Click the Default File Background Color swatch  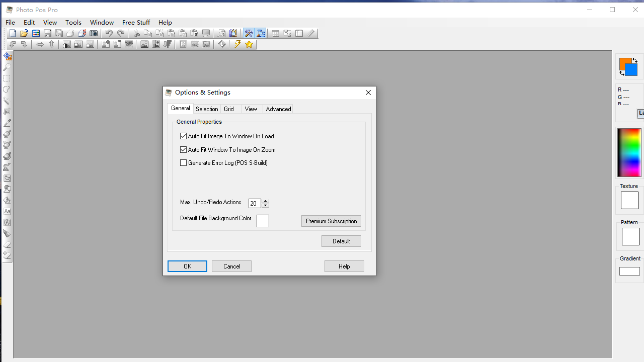[263, 221]
